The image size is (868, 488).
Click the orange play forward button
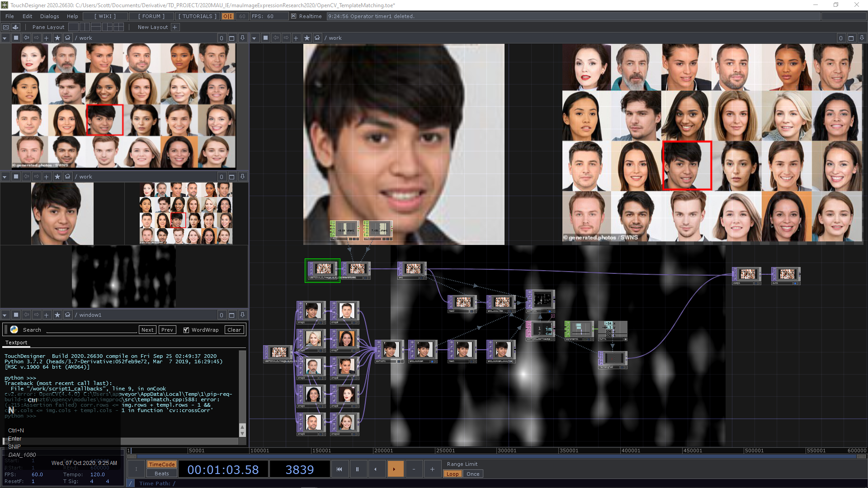coord(394,469)
